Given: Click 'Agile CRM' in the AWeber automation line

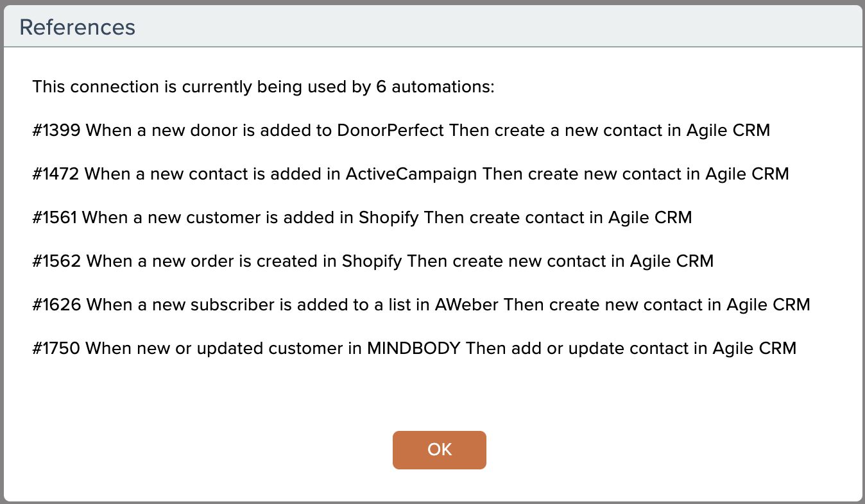Looking at the screenshot, I should pos(768,305).
